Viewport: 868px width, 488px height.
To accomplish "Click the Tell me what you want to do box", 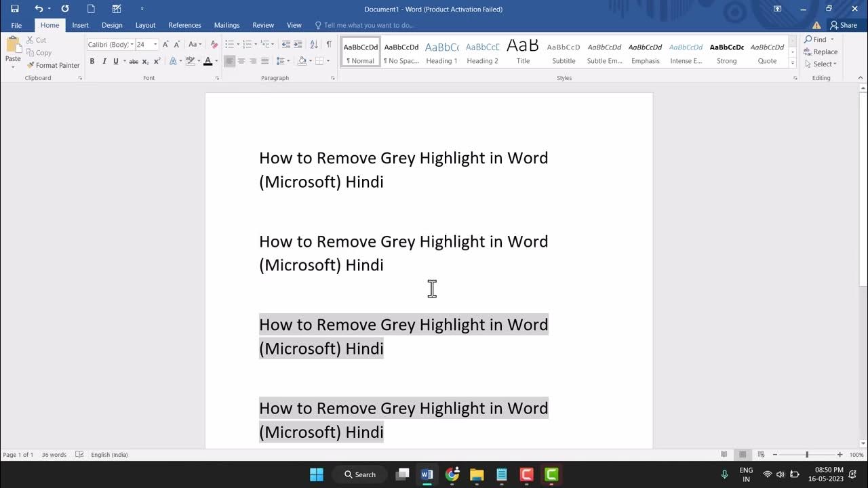I will (365, 25).
